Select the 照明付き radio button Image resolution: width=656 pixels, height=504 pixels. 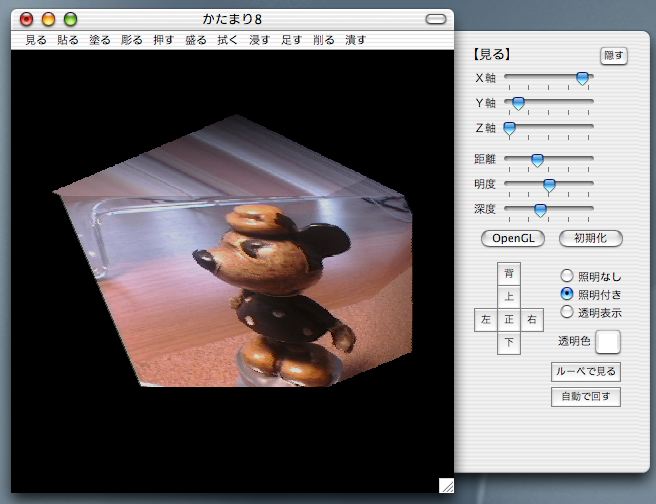click(x=566, y=294)
